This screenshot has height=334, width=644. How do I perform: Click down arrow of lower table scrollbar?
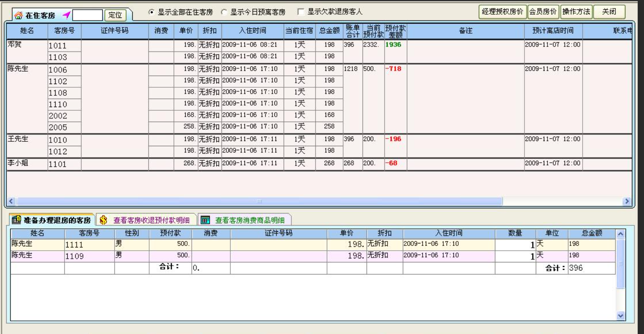pos(620,316)
